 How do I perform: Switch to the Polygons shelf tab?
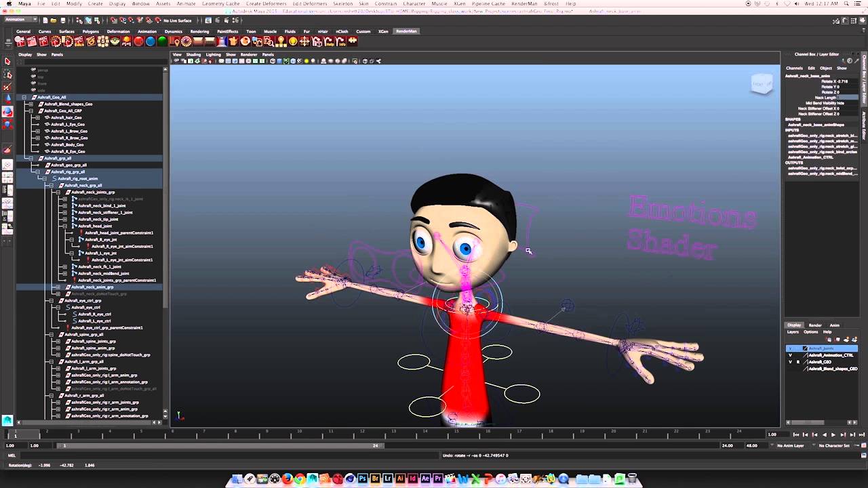[90, 31]
